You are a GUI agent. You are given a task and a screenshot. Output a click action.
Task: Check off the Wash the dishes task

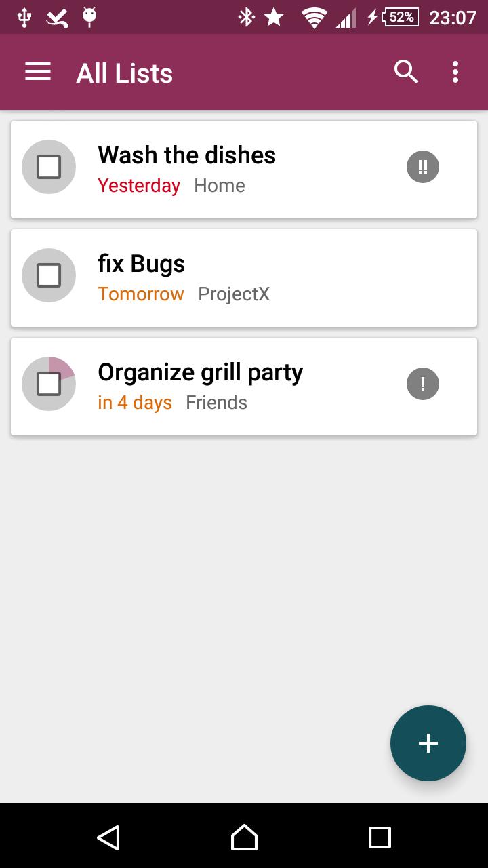49,167
